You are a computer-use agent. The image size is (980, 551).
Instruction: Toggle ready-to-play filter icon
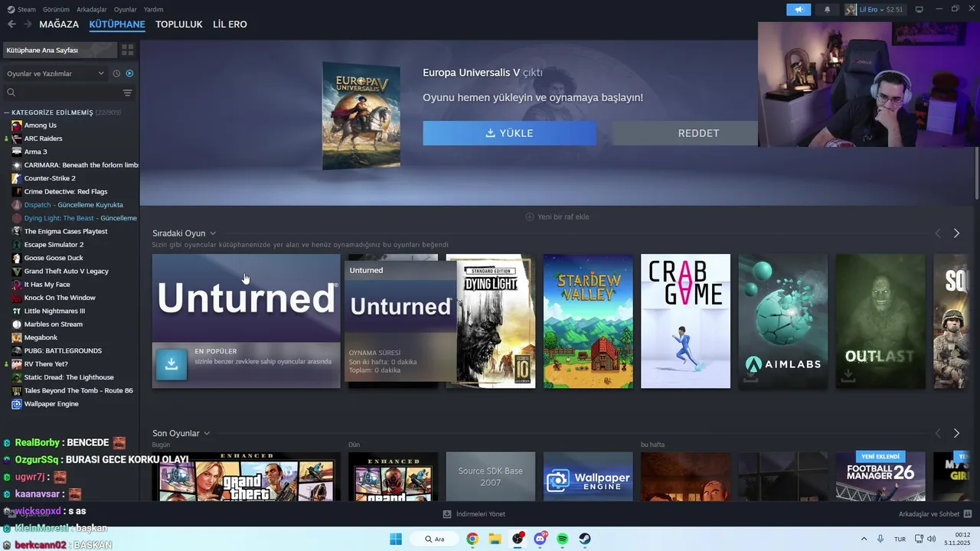129,73
